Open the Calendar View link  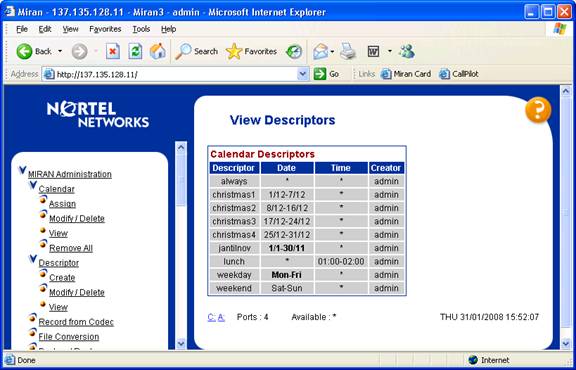pyautogui.click(x=58, y=233)
